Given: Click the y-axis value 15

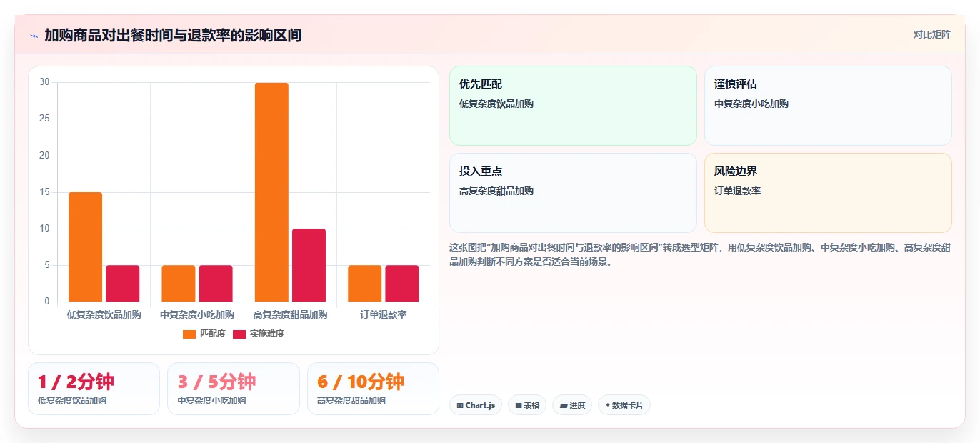Looking at the screenshot, I should [44, 192].
